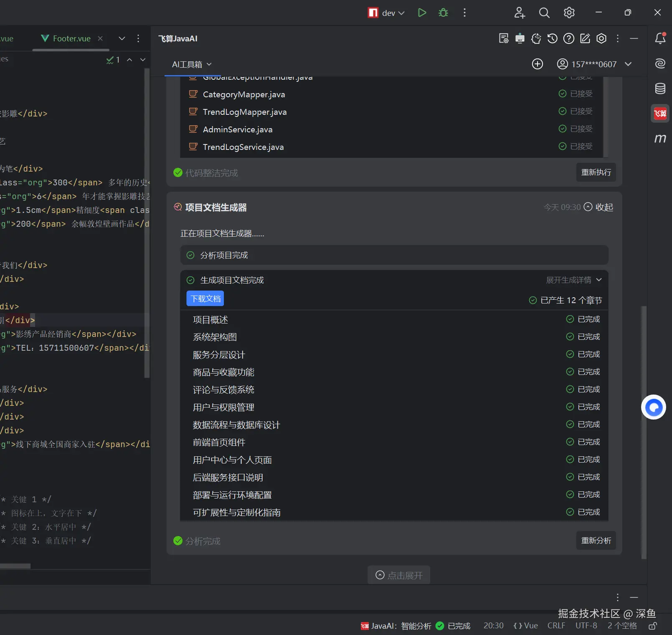The width and height of the screenshot is (672, 635).
Task: Select the 数据流程与数据库设计 chapter row
Action: pyautogui.click(x=394, y=425)
